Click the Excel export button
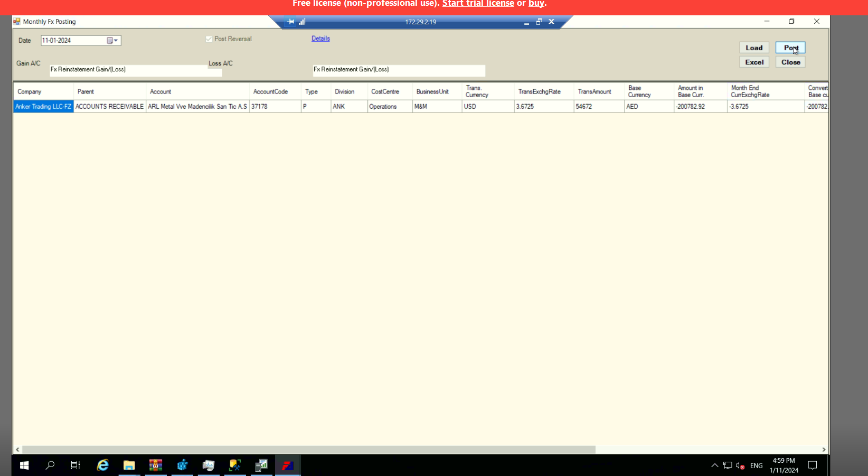This screenshot has height=476, width=868. coord(754,62)
